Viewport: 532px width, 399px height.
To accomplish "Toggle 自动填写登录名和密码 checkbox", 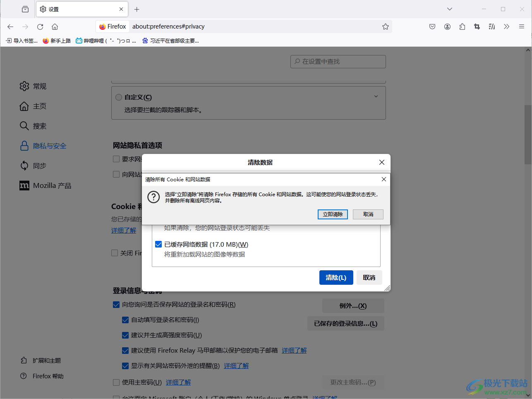I will pos(125,320).
